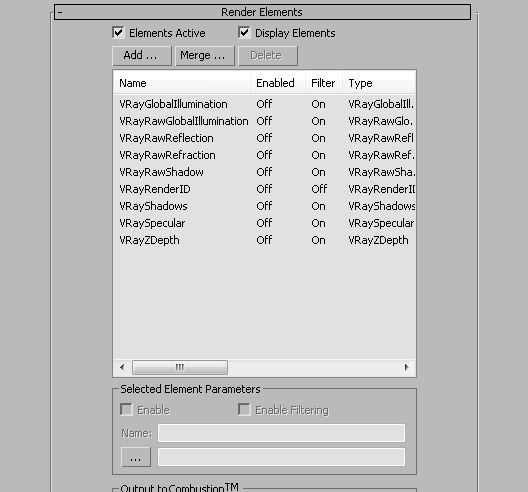Click the Filter column header
The height and width of the screenshot is (492, 528).
click(x=324, y=83)
